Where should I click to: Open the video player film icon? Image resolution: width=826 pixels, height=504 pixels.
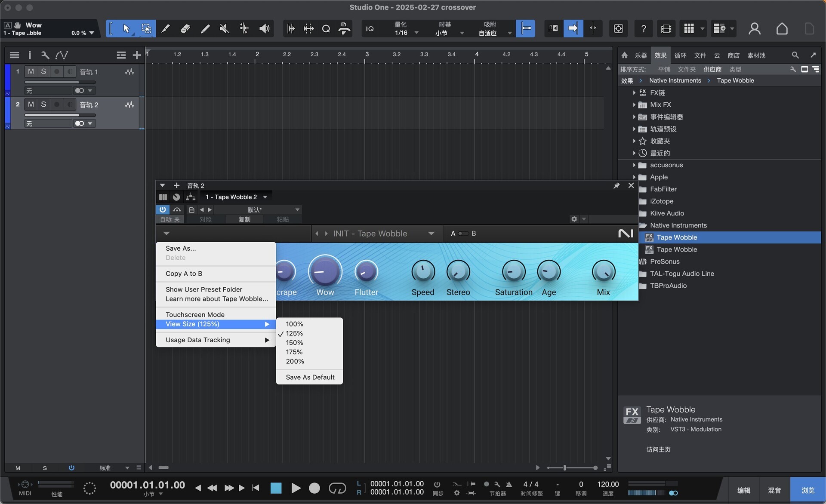point(666,29)
